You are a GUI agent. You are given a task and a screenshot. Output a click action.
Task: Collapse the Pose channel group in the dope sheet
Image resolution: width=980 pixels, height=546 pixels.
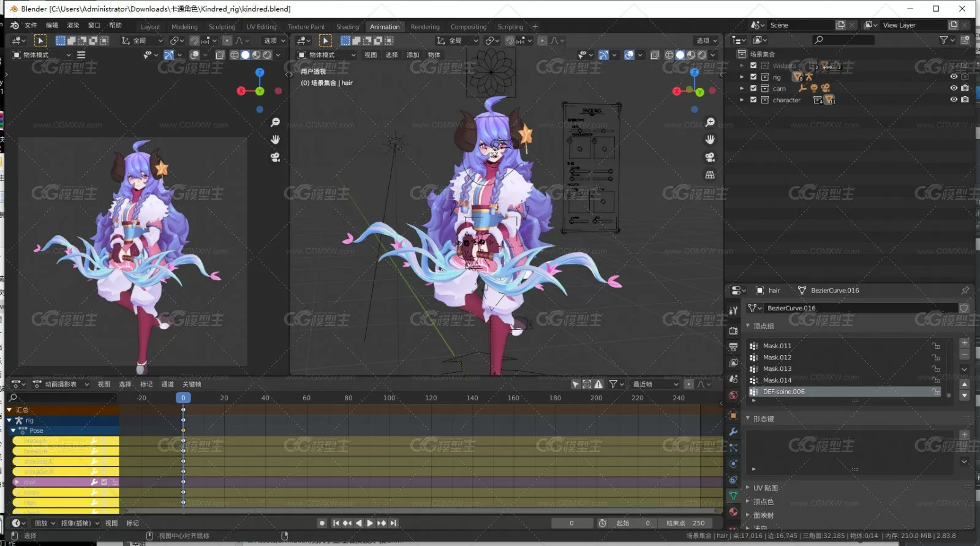click(x=13, y=431)
